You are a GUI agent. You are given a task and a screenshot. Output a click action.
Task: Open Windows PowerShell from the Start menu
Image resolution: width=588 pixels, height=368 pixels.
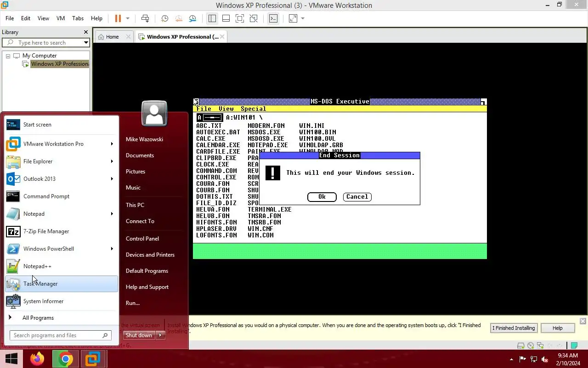click(x=62, y=249)
